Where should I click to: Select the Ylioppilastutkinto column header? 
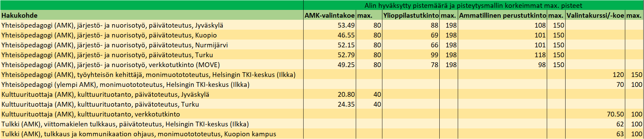coord(411,15)
